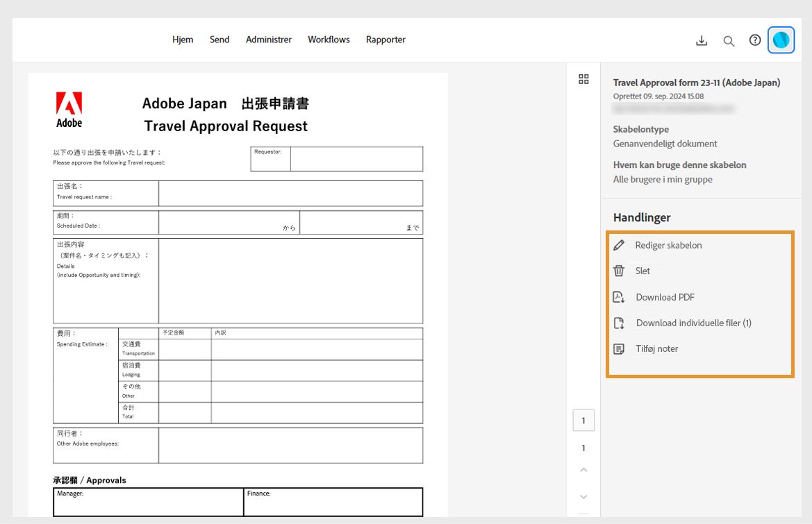Click the Total amount cell
This screenshot has height=524, width=812.
point(185,413)
